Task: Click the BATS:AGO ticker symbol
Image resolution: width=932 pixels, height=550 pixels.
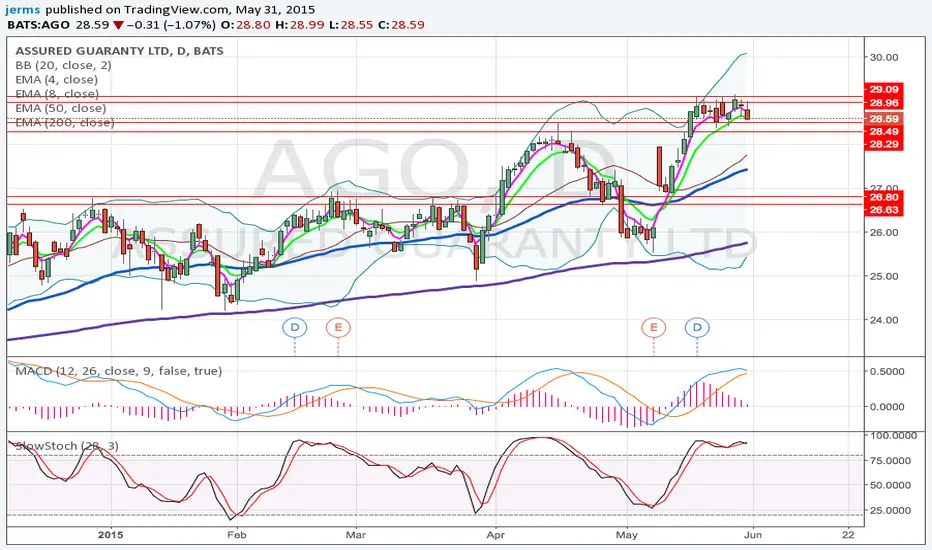Action: (x=39, y=25)
